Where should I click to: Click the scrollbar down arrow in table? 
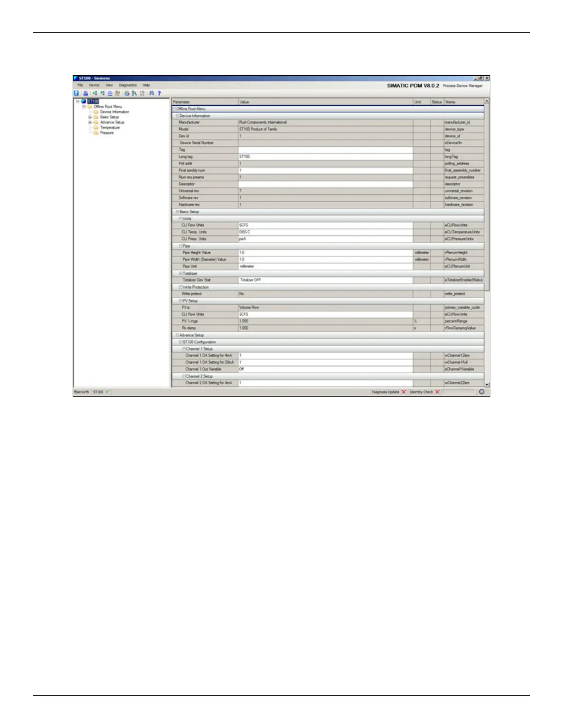[x=487, y=384]
